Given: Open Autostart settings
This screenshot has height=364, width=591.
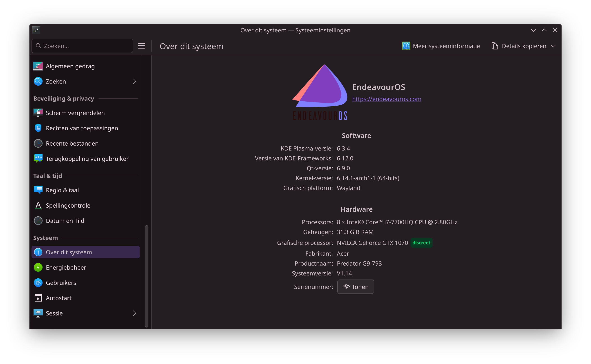Looking at the screenshot, I should click(x=85, y=298).
